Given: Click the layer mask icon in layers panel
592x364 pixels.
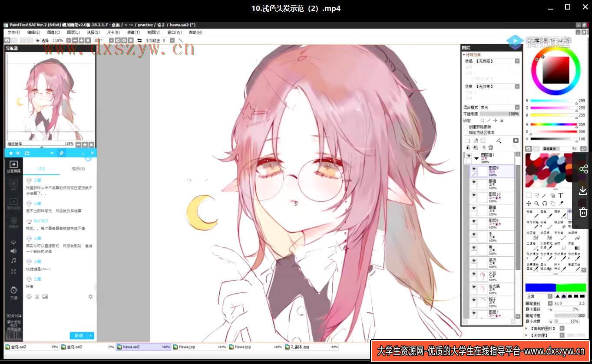Looking at the screenshot, I should pos(516,140).
